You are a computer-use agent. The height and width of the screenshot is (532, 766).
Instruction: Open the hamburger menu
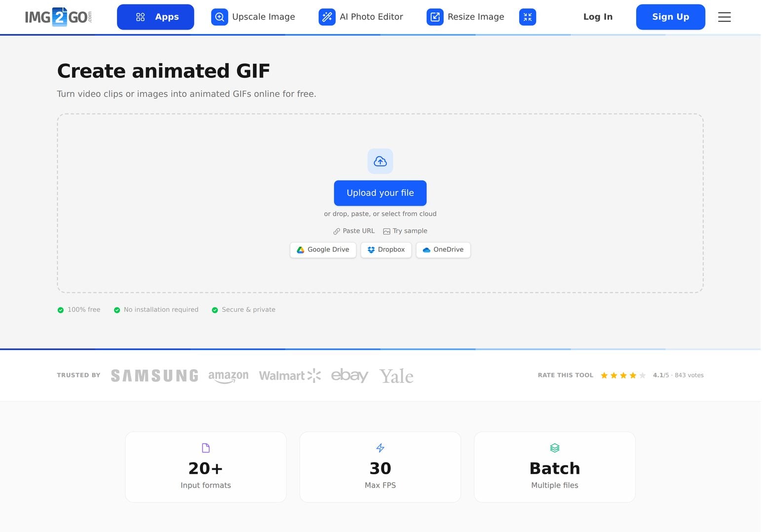[x=724, y=17]
